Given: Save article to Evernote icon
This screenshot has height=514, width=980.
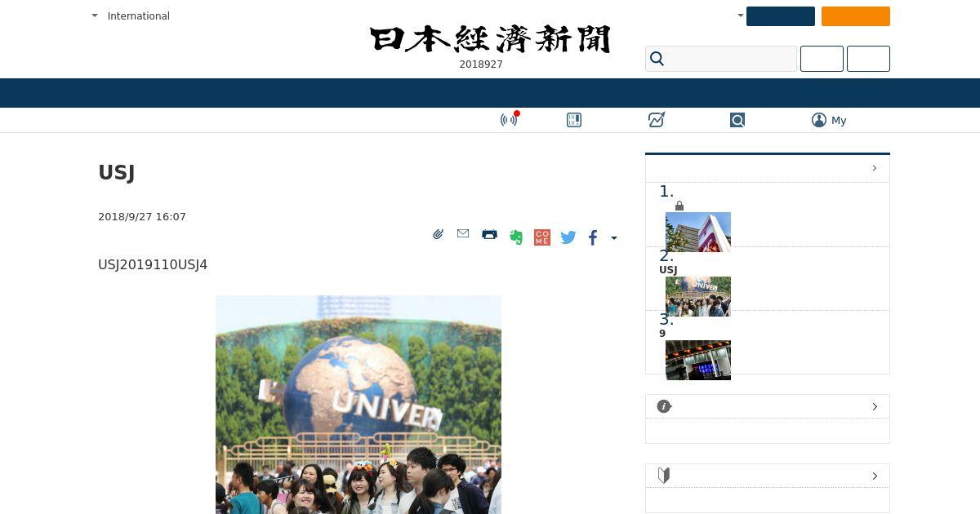Looking at the screenshot, I should [516, 237].
